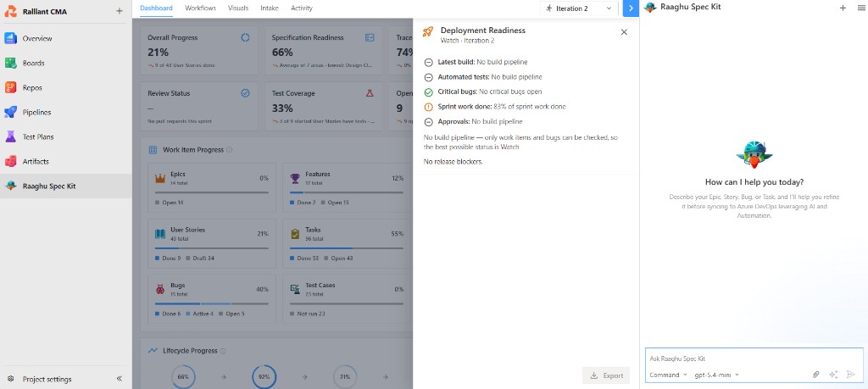The height and width of the screenshot is (389, 868).
Task: Click the plus icon next to Rallant CMA
Action: pos(119,11)
